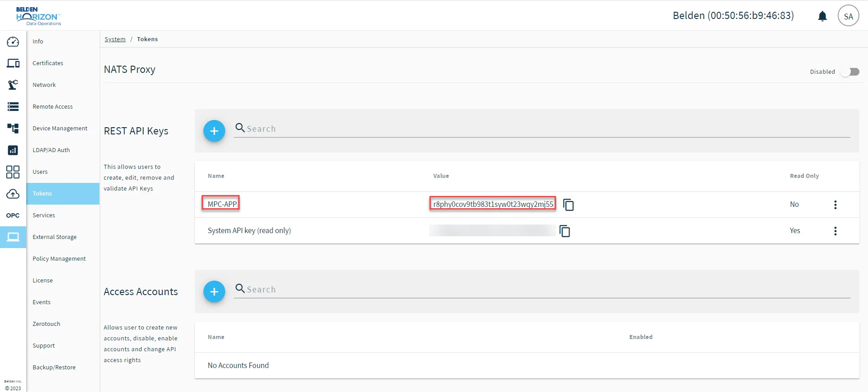868x392 pixels.
Task: Copy the MPC-APP API key value
Action: [x=569, y=205]
